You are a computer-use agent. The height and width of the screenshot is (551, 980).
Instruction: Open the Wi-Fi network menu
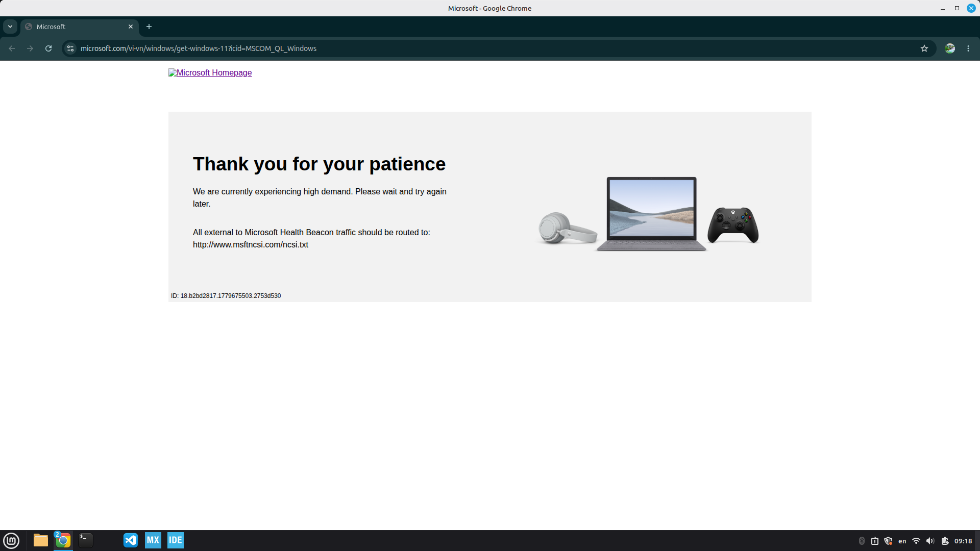916,541
